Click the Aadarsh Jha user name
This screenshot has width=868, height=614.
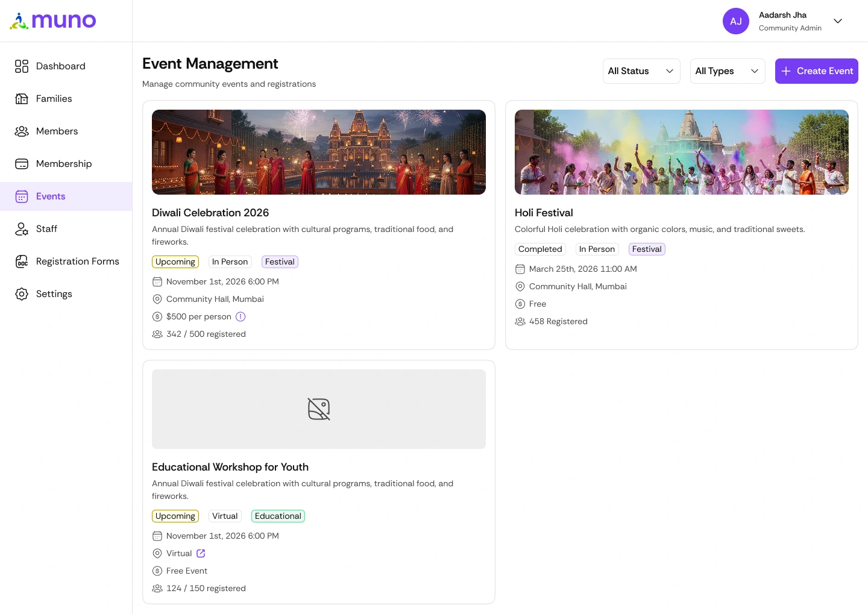point(782,15)
